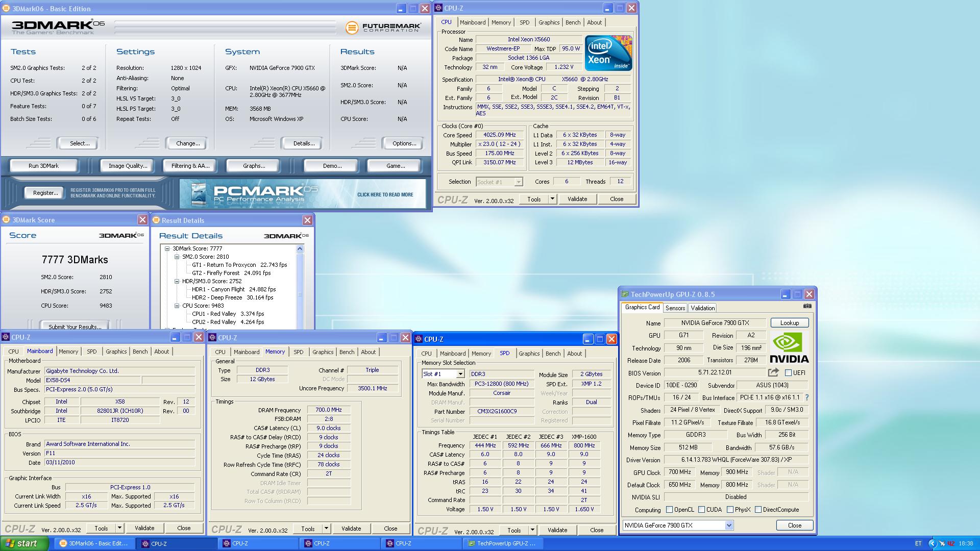Click Validate in top CPU-Z window
The height and width of the screenshot is (551, 980).
[x=577, y=199]
